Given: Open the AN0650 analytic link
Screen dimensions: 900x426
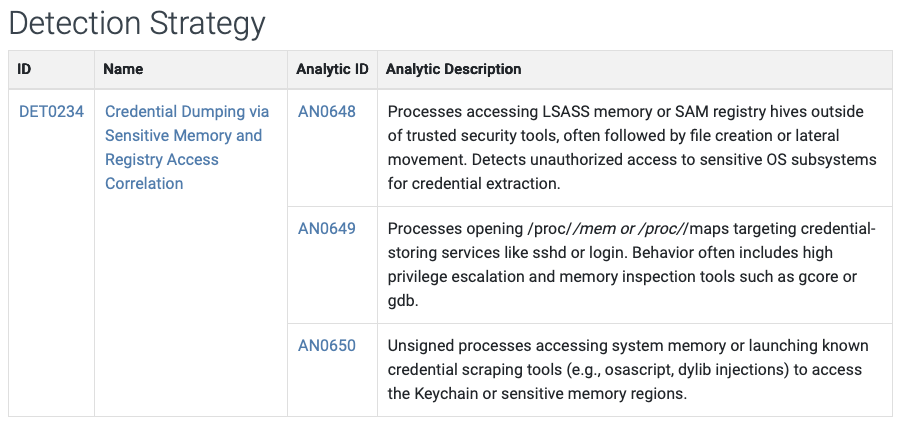Looking at the screenshot, I should (326, 346).
